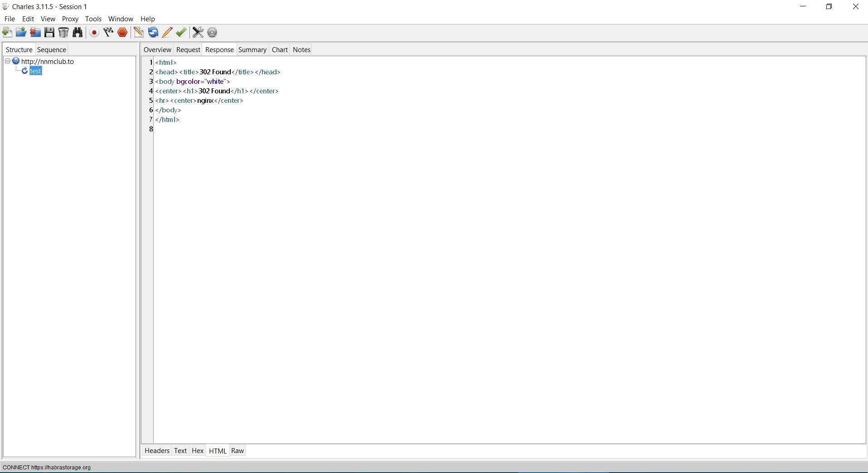Viewport: 868px width, 473px height.
Task: Validate the response with the green checkmark icon
Action: click(181, 32)
